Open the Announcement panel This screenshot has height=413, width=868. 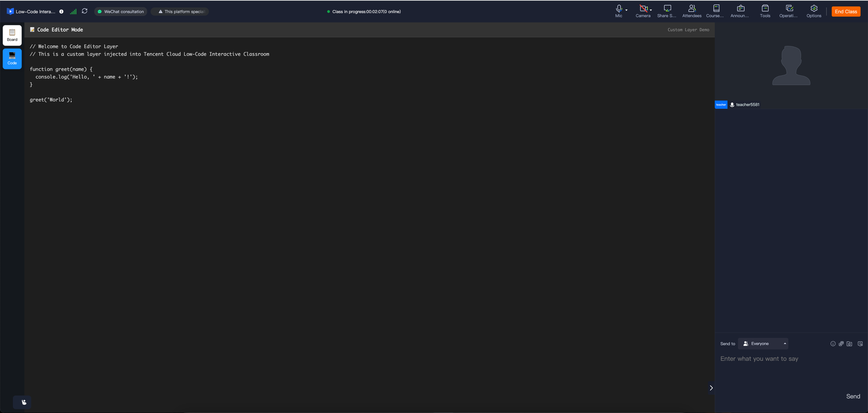[x=740, y=11]
